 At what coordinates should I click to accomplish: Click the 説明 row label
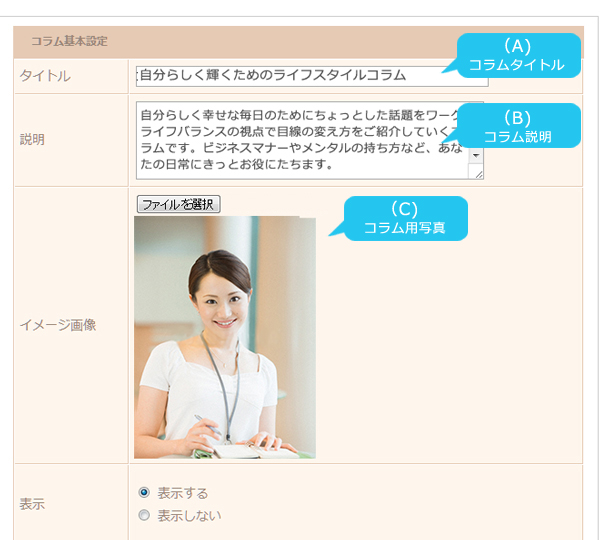[x=32, y=140]
